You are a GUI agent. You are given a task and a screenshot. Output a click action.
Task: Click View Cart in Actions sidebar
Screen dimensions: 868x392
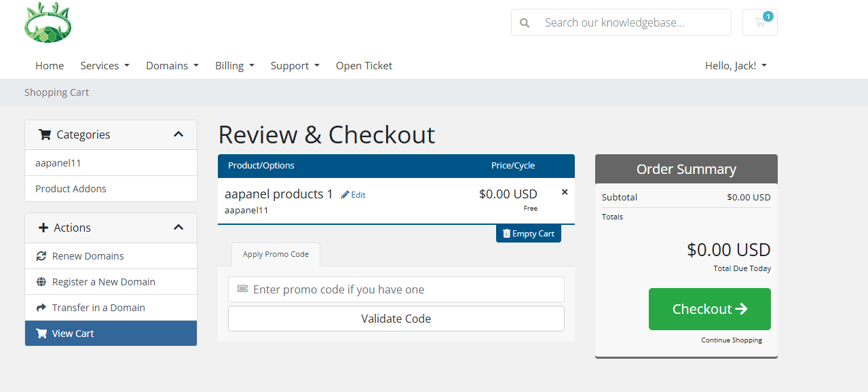point(73,334)
